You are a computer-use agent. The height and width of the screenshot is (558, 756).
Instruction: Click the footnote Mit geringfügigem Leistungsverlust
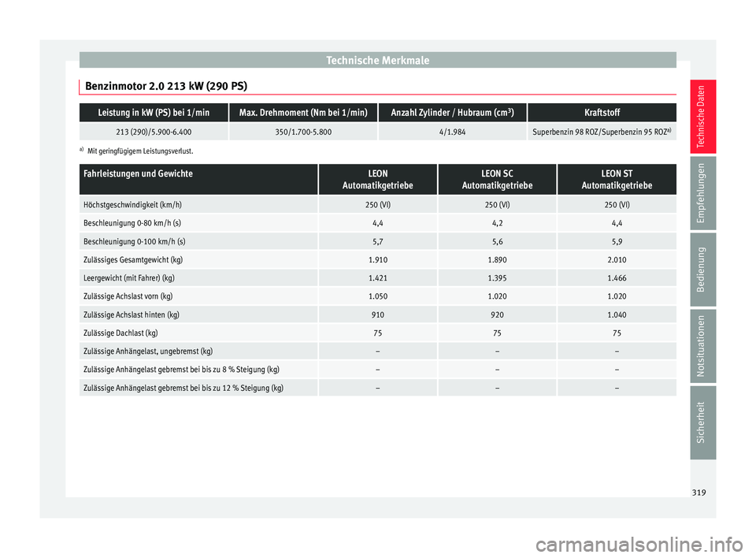[x=140, y=151]
